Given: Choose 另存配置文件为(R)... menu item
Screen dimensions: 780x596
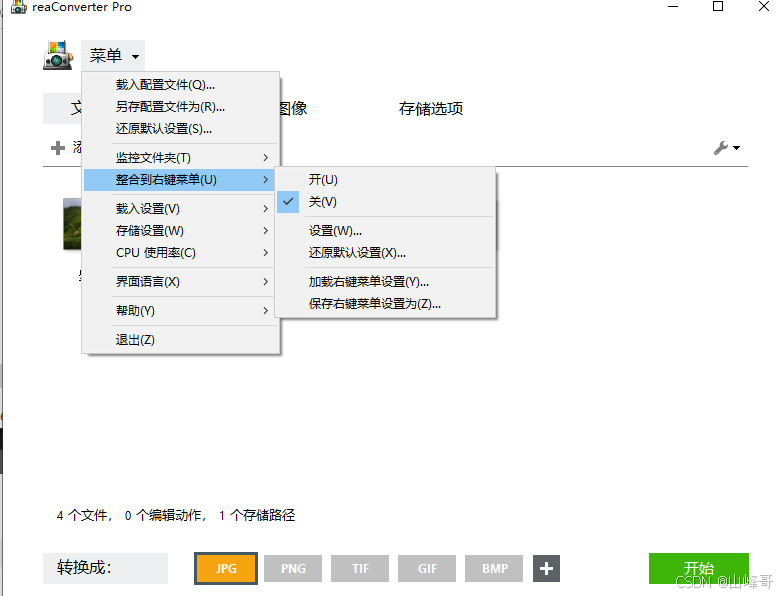Looking at the screenshot, I should (x=179, y=106).
